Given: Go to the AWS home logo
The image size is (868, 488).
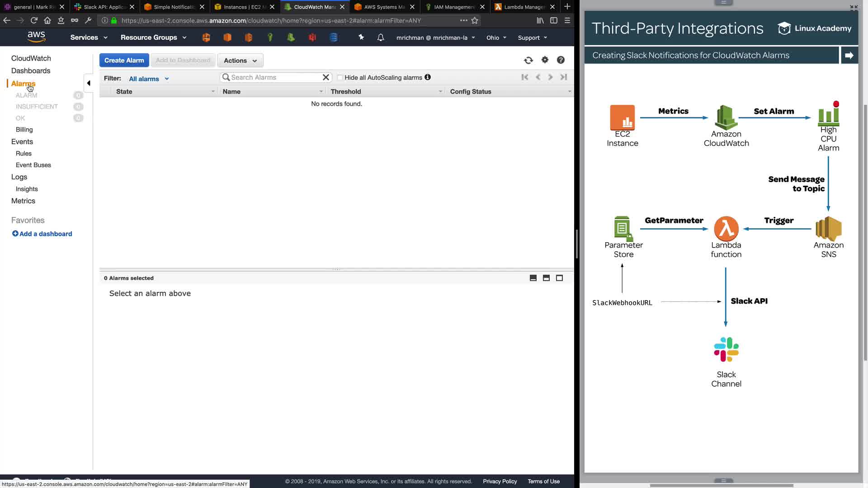Looking at the screenshot, I should coord(36,37).
